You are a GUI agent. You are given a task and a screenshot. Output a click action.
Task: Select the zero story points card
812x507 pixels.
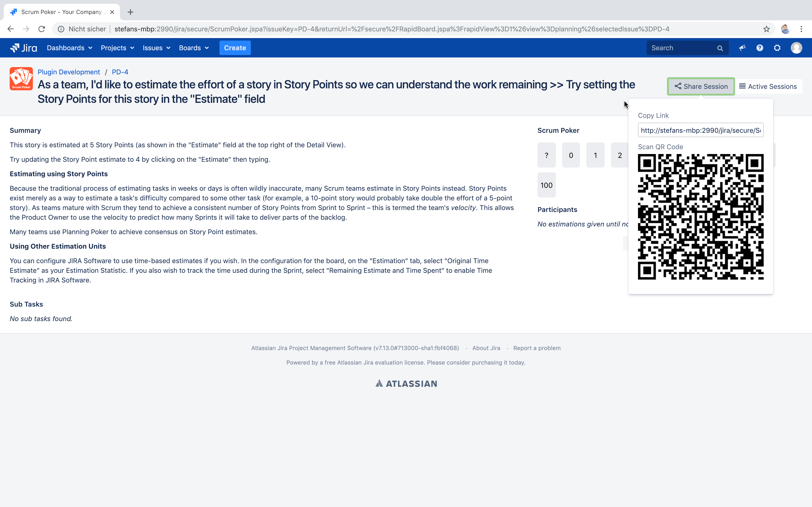pos(571,155)
